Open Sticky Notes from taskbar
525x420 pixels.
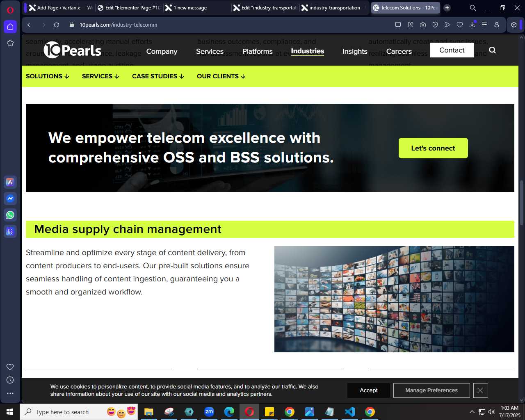(269, 412)
